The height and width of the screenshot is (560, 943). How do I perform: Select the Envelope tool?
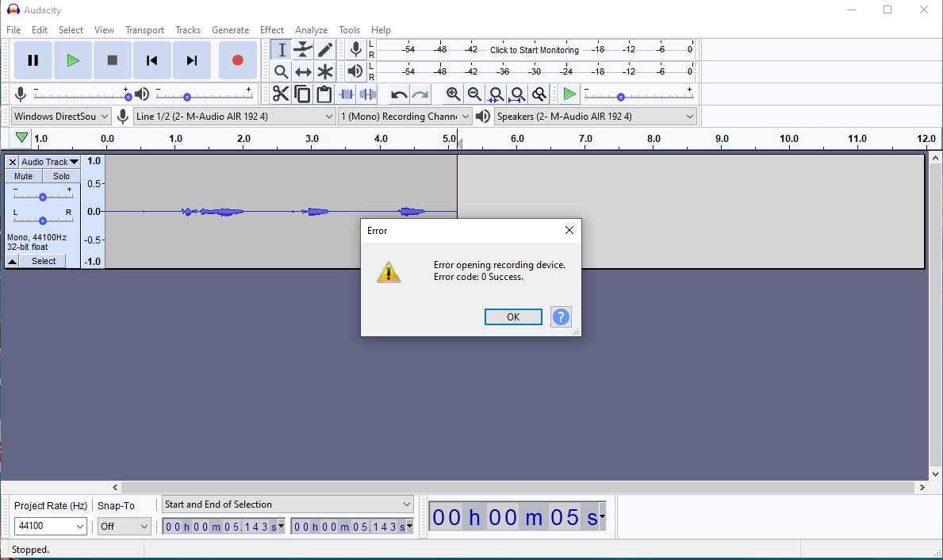303,50
